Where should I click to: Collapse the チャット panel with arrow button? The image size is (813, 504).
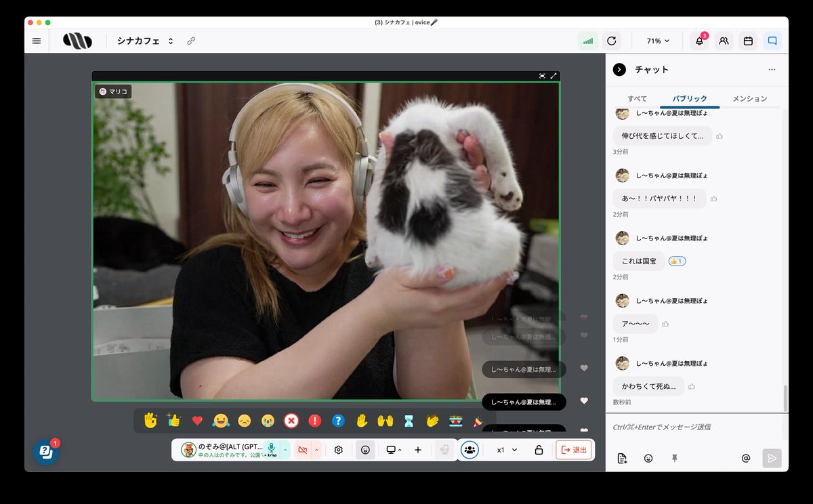click(x=619, y=69)
